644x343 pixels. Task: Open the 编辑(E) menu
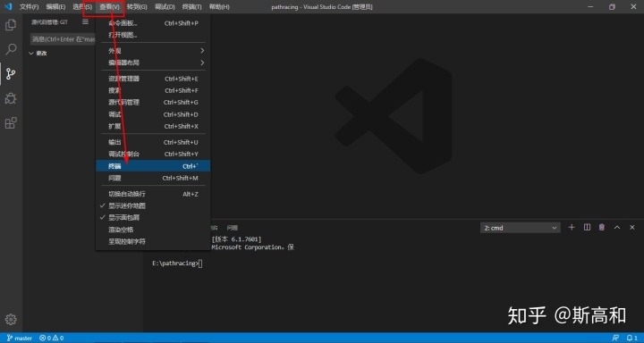click(x=55, y=7)
